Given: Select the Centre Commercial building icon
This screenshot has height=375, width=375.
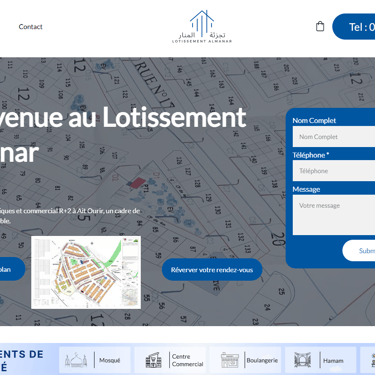Looking at the screenshot, I should click(154, 360).
